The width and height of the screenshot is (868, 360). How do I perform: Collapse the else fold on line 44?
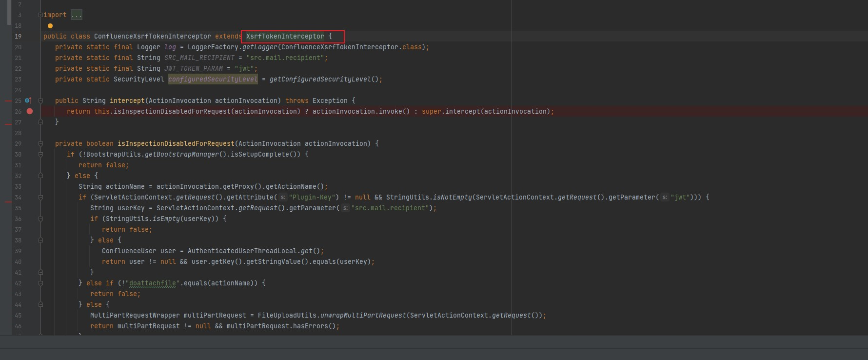pos(40,305)
